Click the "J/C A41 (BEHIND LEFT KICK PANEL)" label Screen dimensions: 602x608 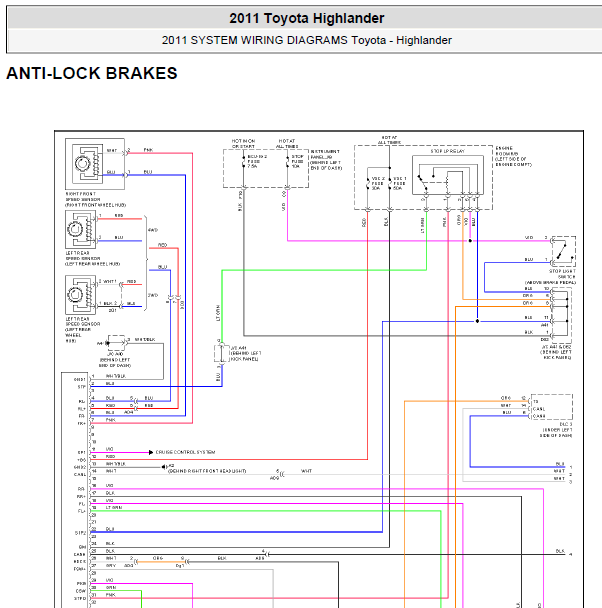click(x=246, y=354)
